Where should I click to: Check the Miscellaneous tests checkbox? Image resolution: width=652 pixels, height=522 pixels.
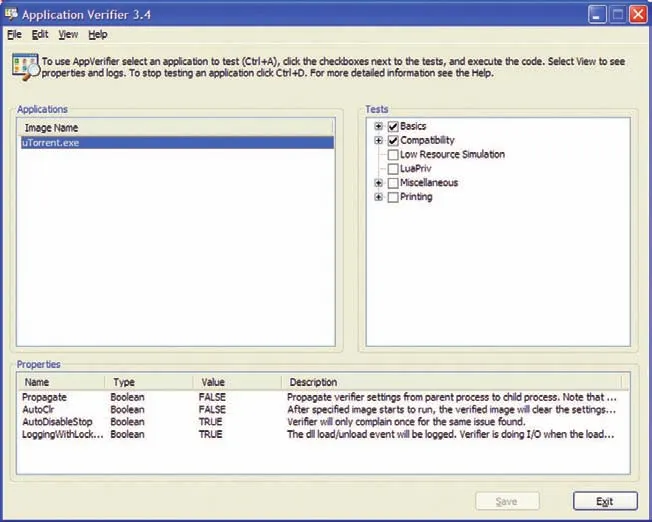point(393,183)
